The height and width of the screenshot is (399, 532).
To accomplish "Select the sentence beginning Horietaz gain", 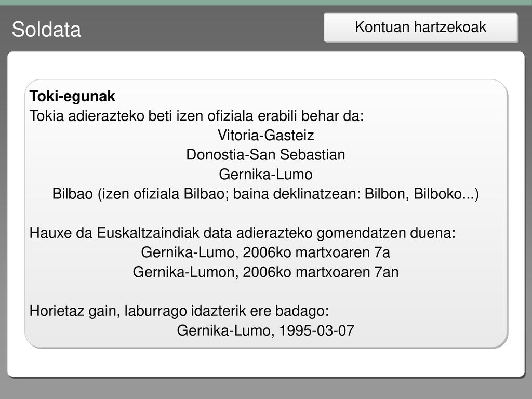I will pos(179,311).
